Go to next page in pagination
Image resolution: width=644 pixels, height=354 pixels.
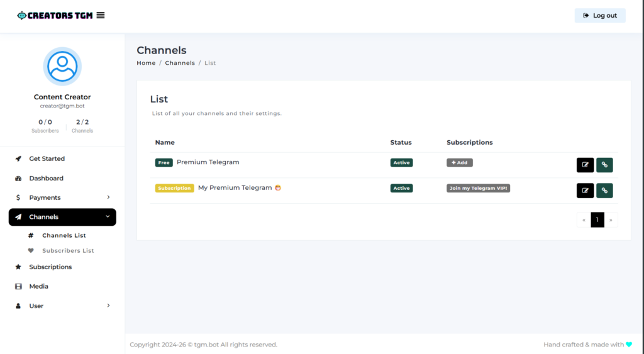tap(611, 219)
